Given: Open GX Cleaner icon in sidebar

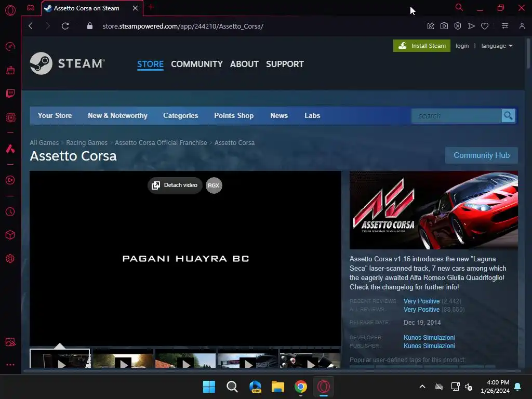Looking at the screenshot, I should click(x=10, y=70).
